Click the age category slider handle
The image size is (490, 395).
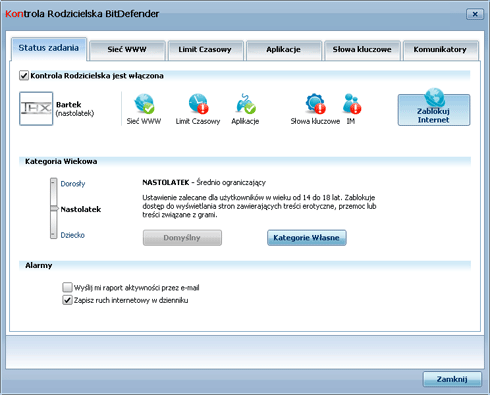[54, 208]
